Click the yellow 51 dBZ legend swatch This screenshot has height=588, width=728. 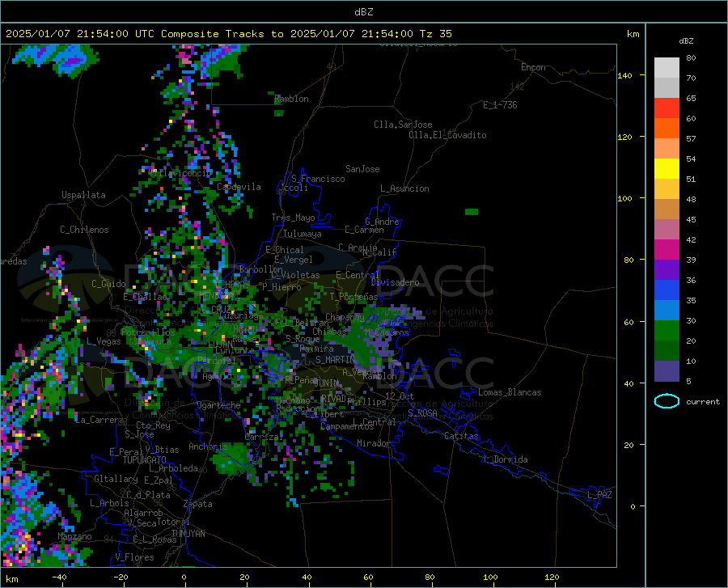coord(667,169)
